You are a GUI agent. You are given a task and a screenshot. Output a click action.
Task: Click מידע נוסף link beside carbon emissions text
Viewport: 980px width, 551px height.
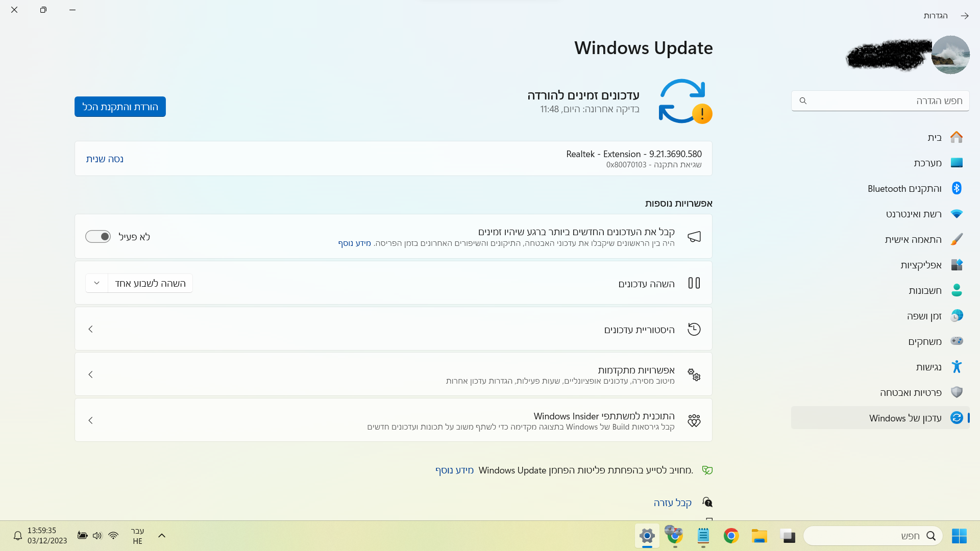pos(454,470)
